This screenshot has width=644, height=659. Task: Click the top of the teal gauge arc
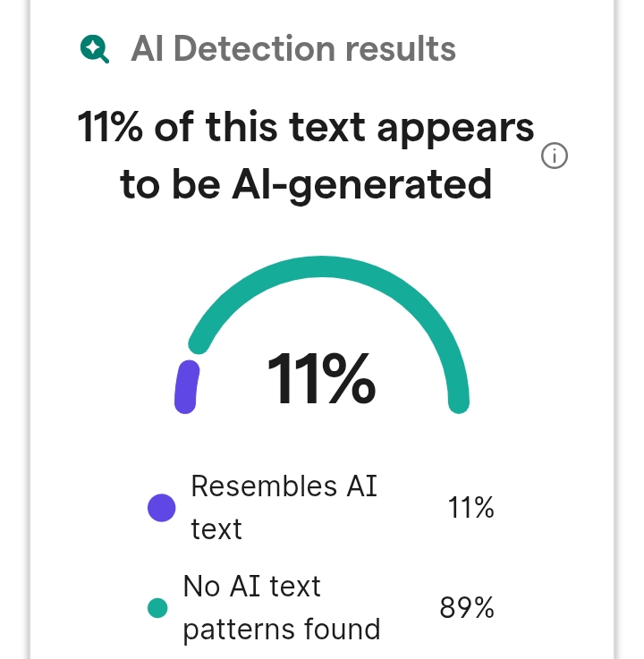click(x=322, y=266)
